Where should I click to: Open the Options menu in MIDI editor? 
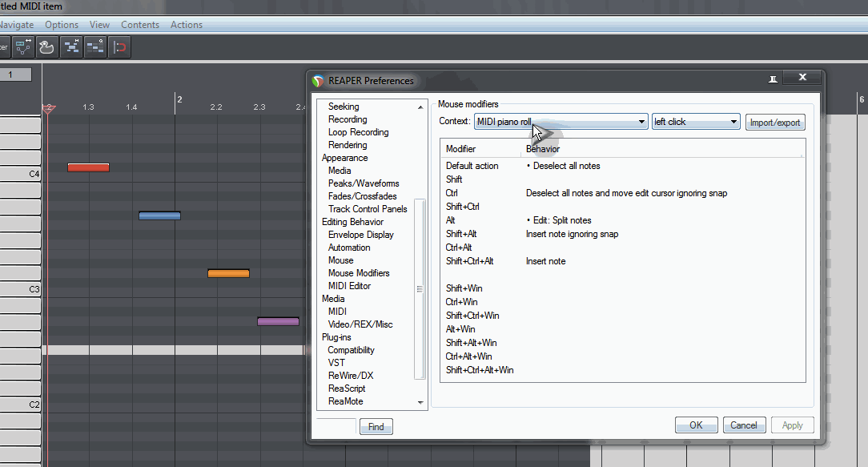[62, 25]
